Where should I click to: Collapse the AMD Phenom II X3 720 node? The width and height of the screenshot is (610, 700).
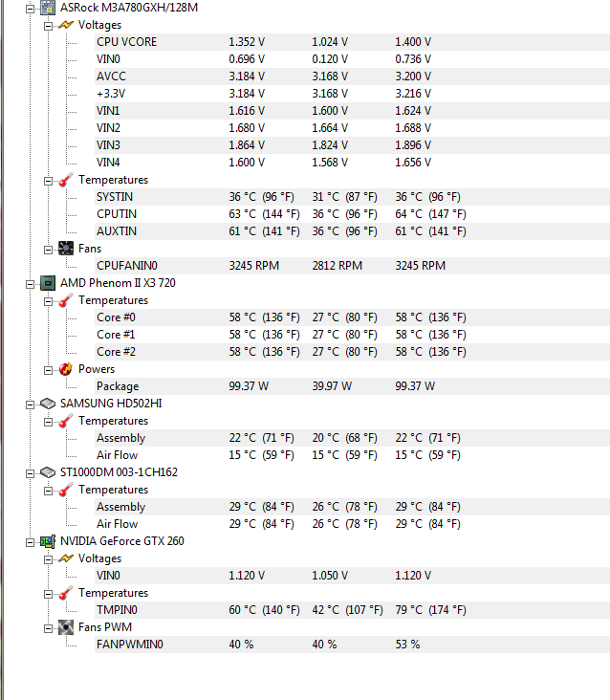[x=31, y=283]
